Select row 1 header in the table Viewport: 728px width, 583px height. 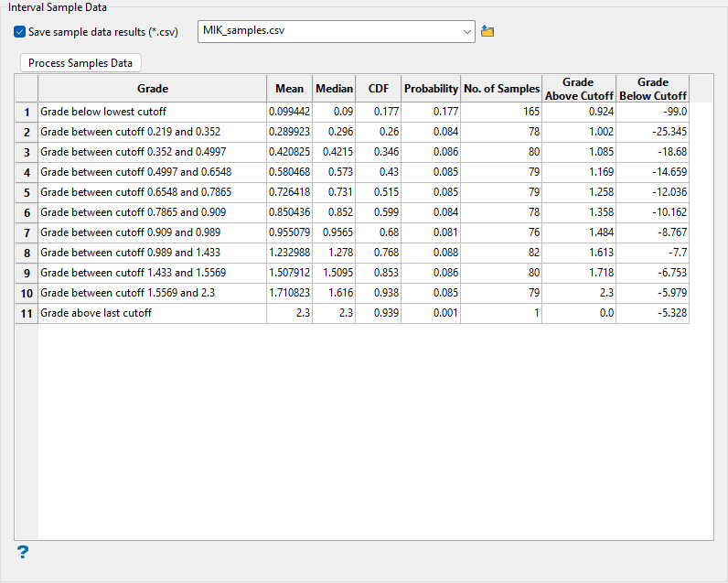[27, 112]
